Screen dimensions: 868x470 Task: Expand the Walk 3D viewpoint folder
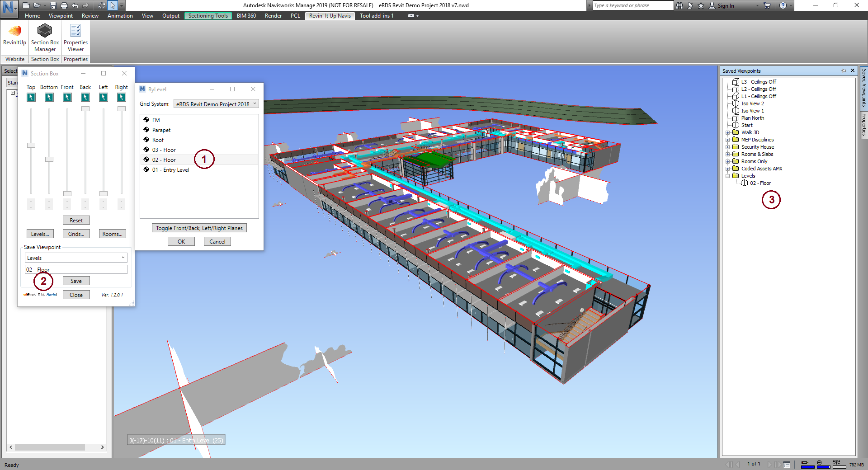pyautogui.click(x=728, y=132)
